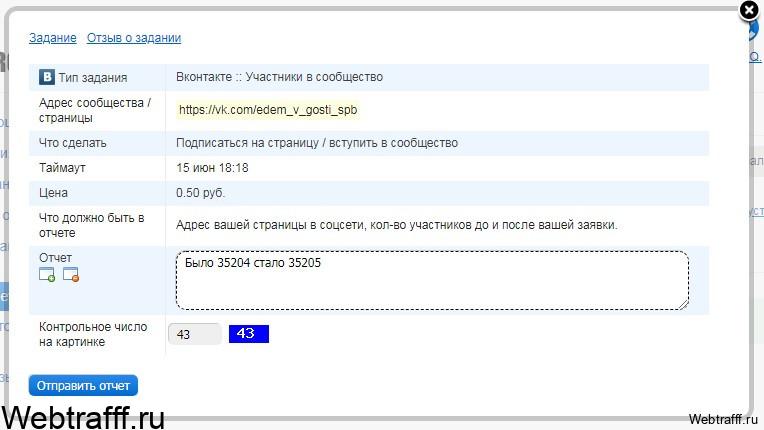The width and height of the screenshot is (764, 430).
Task: Focus the Отчет report text area
Action: click(432, 280)
